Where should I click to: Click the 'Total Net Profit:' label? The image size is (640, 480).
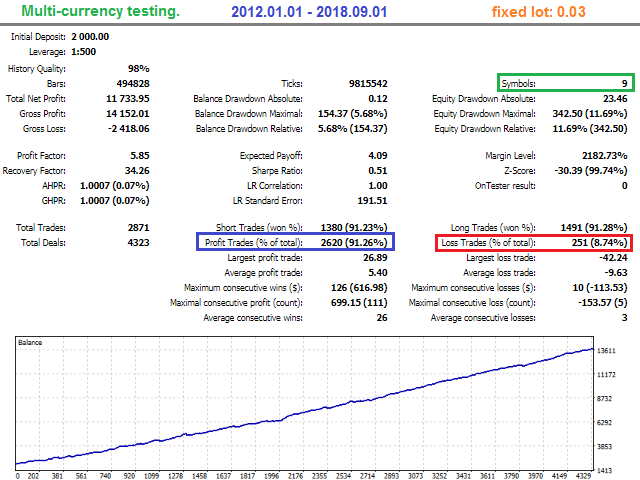tap(36, 99)
